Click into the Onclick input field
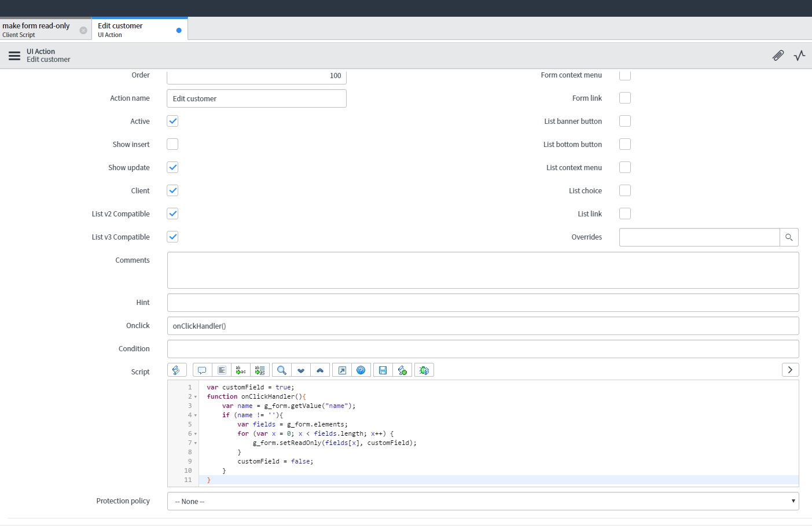This screenshot has width=812, height=526. pyautogui.click(x=483, y=326)
